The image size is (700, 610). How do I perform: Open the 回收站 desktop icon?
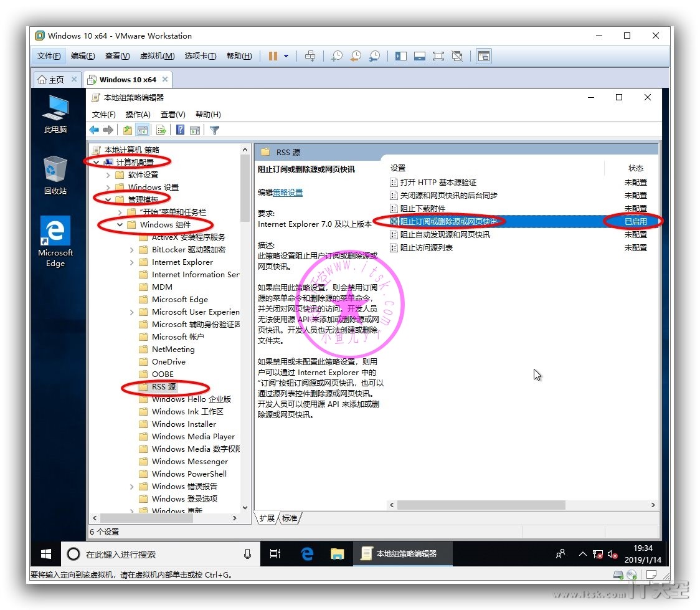(55, 175)
